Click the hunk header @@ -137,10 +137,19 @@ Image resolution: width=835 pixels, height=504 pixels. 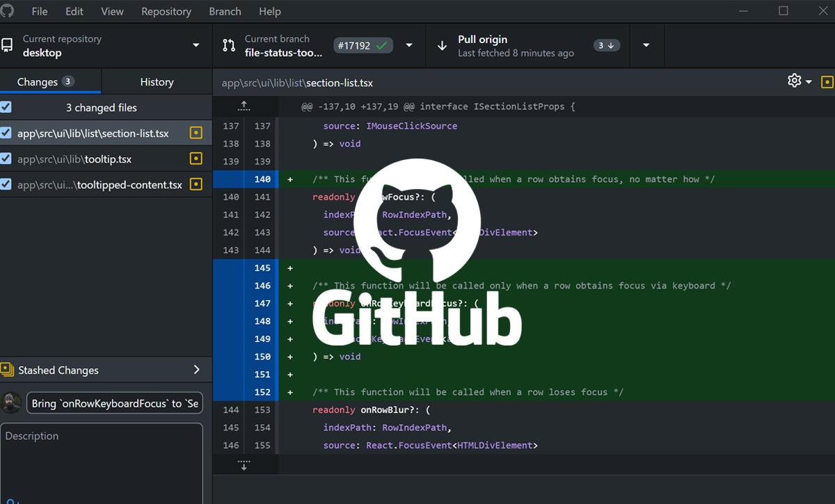tap(438, 106)
